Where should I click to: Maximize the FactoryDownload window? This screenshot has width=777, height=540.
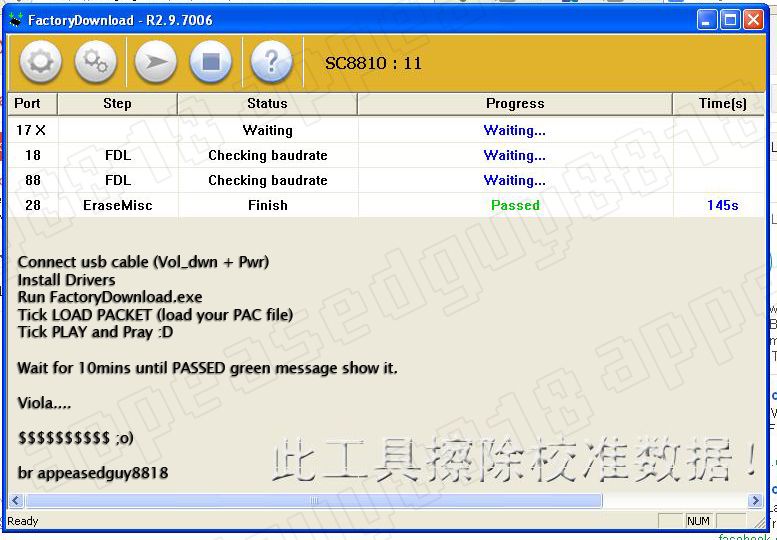pyautogui.click(x=730, y=20)
